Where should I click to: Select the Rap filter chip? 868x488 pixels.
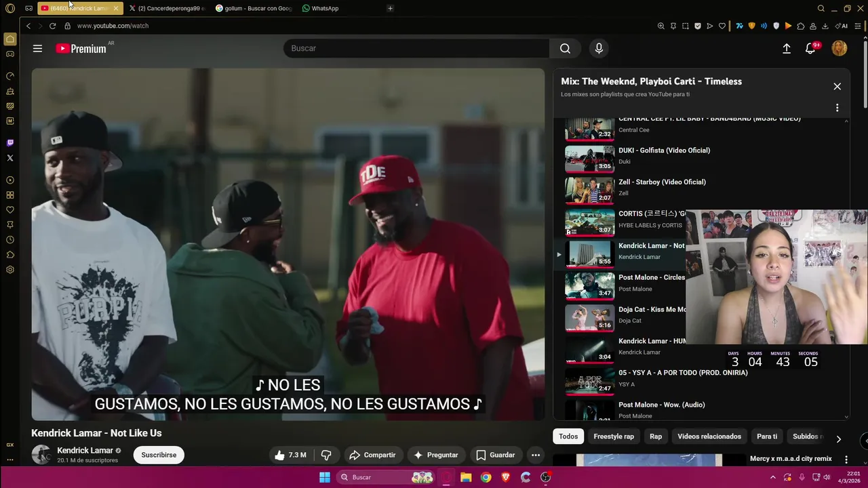656,436
